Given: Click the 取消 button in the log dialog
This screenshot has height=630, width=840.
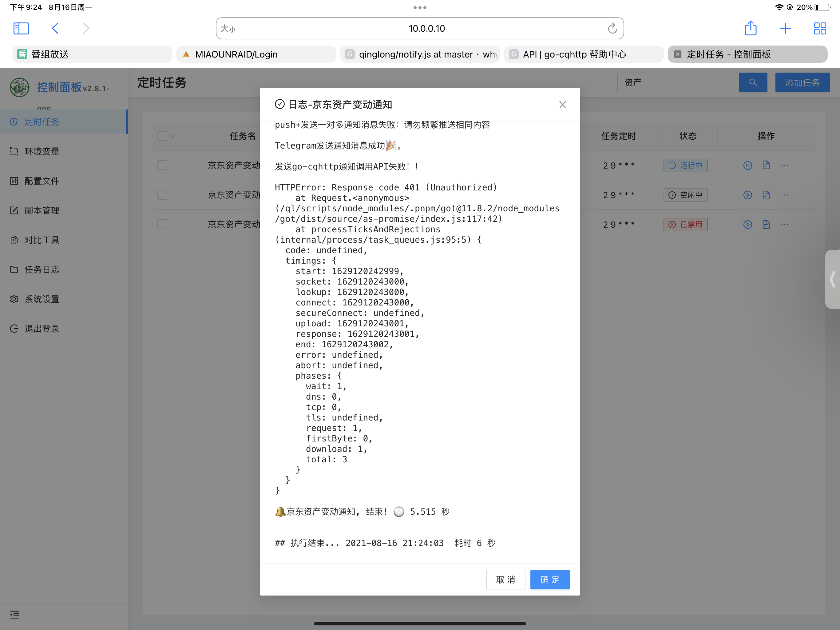Looking at the screenshot, I should tap(505, 580).
